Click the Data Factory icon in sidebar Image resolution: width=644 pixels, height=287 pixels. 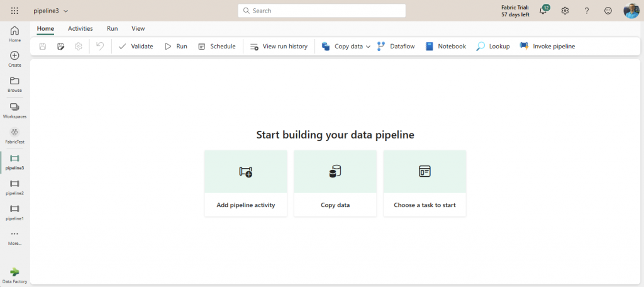[x=14, y=274]
